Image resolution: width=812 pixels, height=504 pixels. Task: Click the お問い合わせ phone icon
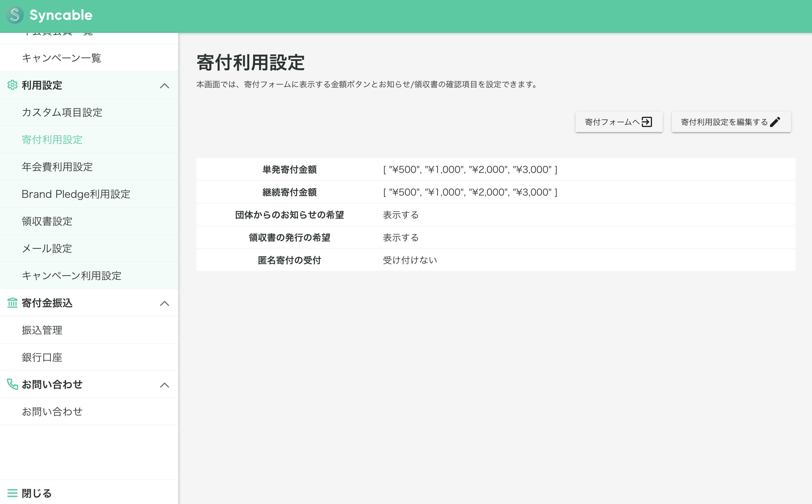point(12,384)
